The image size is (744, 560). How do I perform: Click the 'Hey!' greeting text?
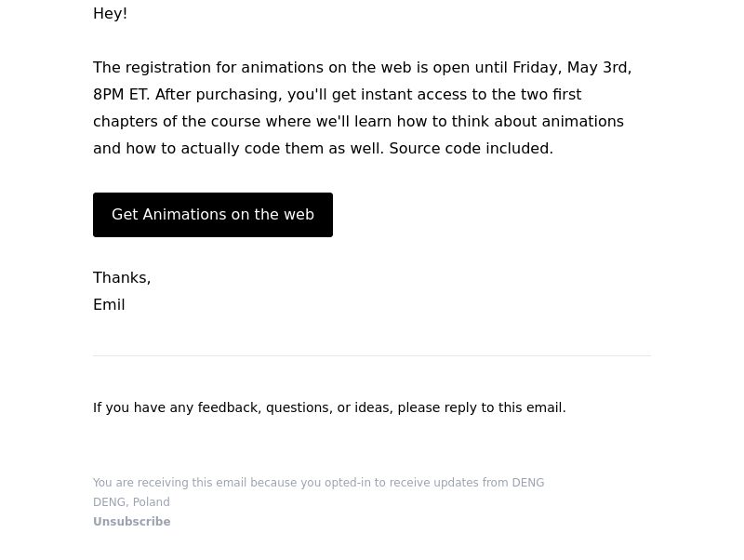tap(110, 13)
